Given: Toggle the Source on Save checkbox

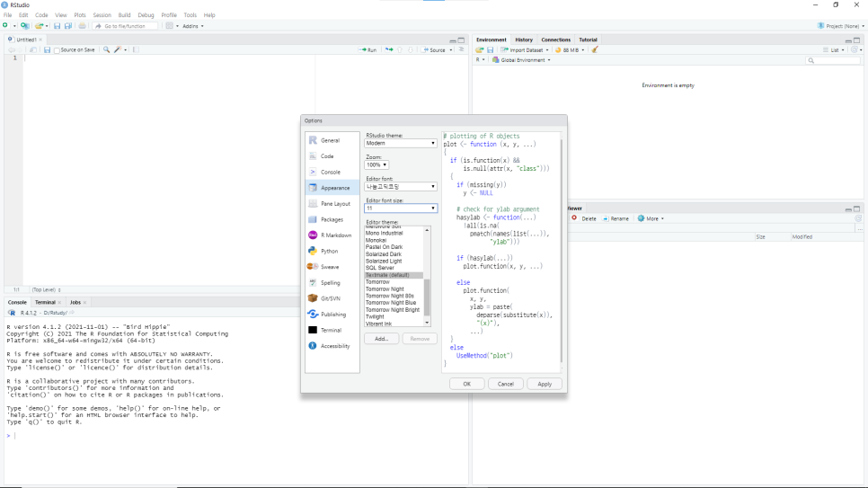Looking at the screenshot, I should click(57, 50).
